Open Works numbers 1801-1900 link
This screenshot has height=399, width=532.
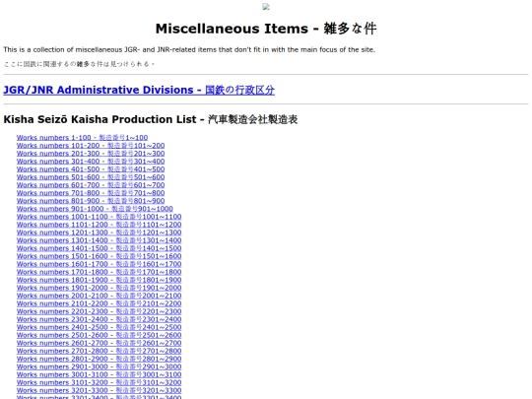(100, 280)
